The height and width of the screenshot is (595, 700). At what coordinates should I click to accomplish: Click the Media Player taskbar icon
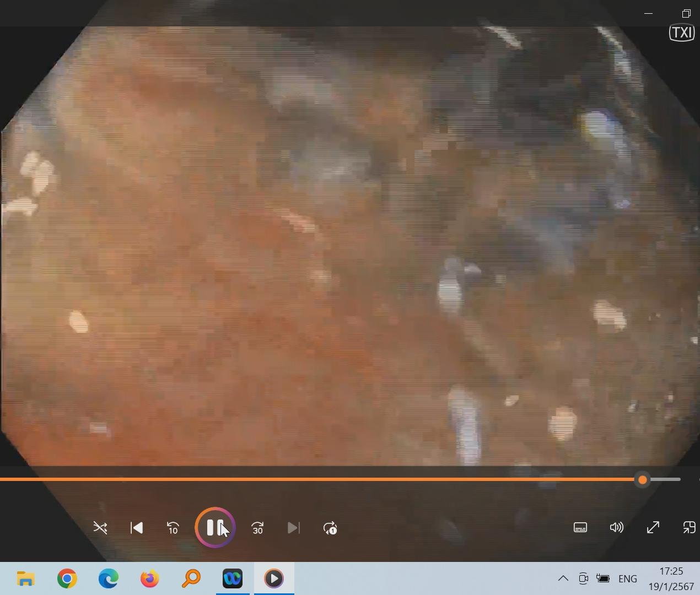click(274, 578)
